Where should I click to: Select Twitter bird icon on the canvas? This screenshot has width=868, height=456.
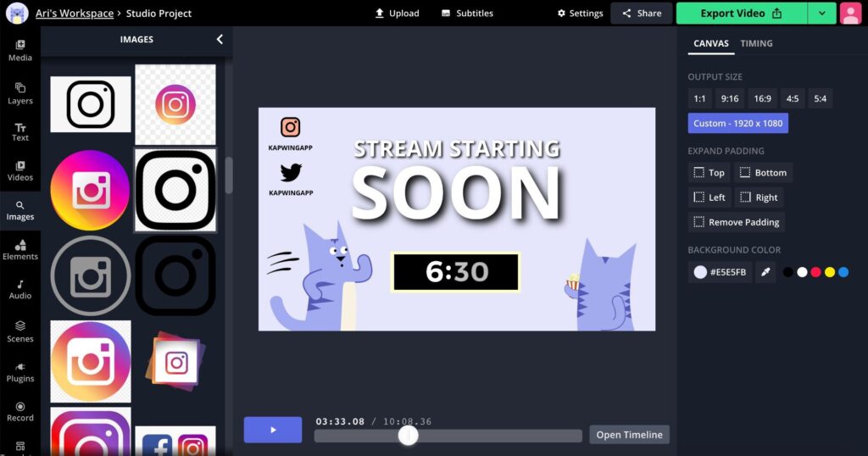point(291,172)
